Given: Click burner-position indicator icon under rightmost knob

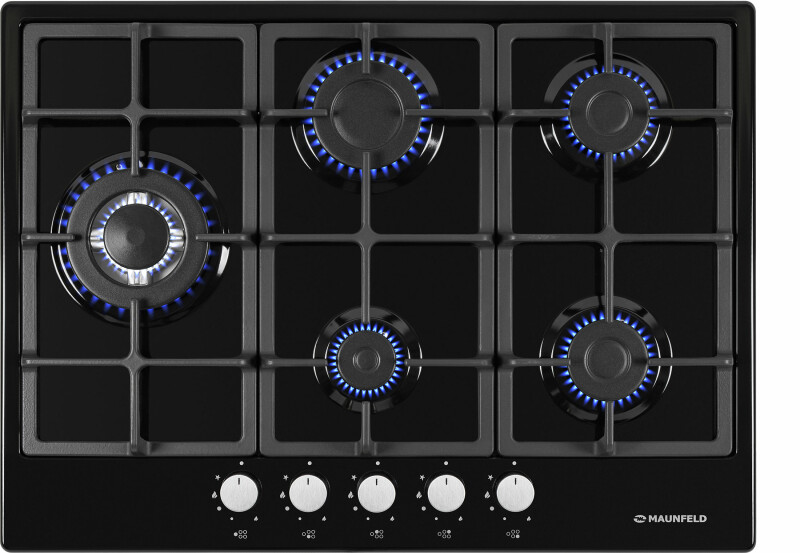Looking at the screenshot, I should (x=513, y=534).
